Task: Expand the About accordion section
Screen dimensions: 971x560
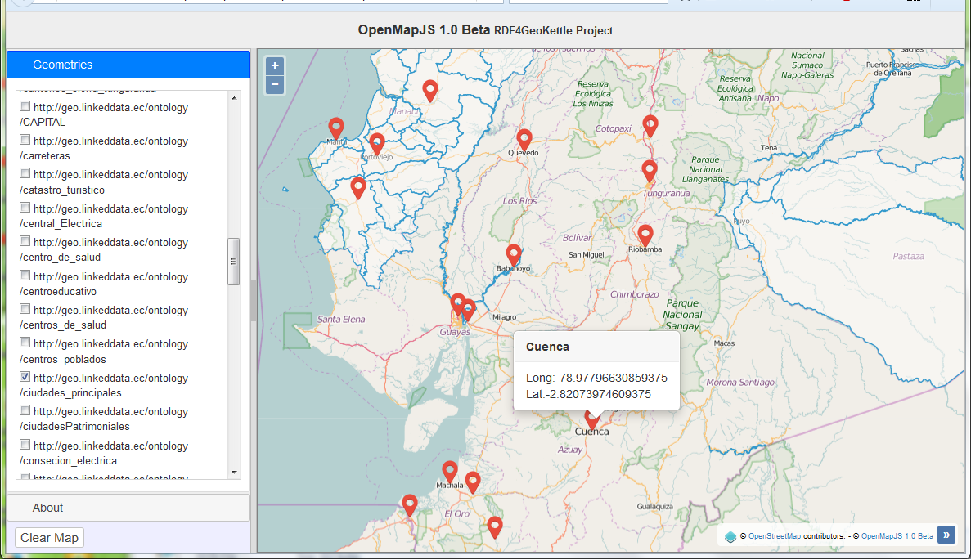Action: click(128, 508)
